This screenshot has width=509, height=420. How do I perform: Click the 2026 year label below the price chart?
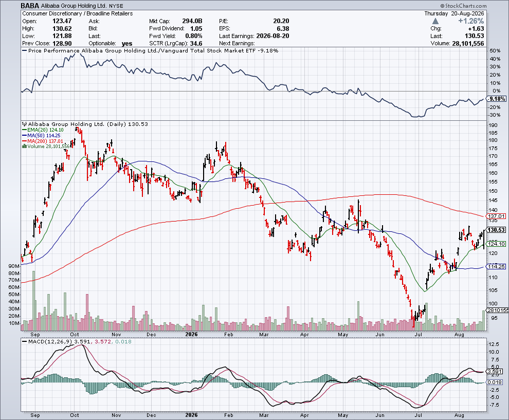tap(191, 334)
